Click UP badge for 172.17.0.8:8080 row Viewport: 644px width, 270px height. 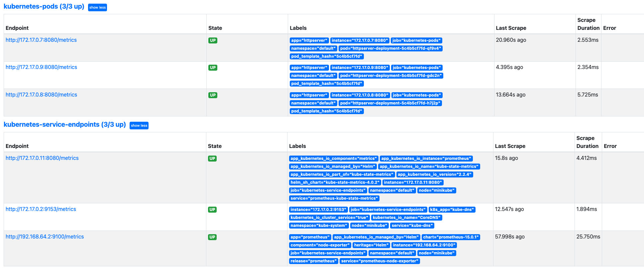tap(213, 95)
